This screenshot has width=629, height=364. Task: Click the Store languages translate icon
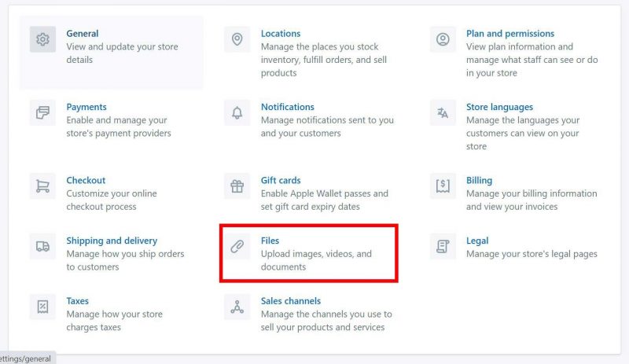443,112
